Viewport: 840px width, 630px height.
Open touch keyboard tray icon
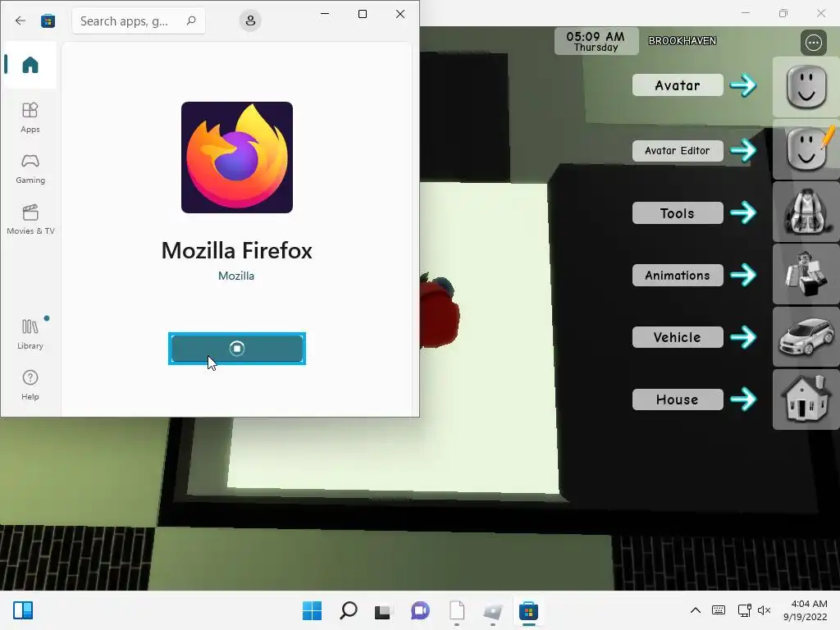click(719, 610)
